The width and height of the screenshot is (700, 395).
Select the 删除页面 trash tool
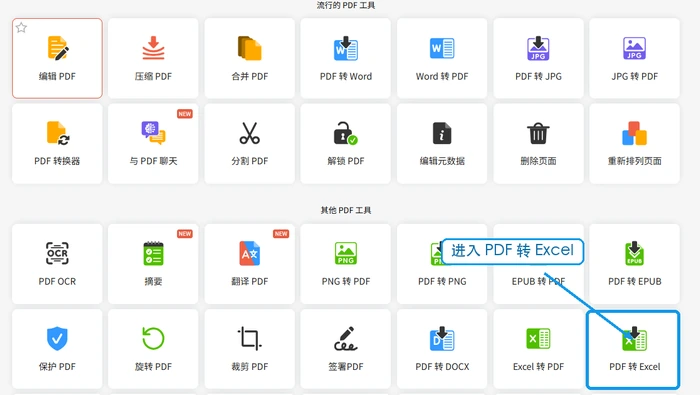538,144
